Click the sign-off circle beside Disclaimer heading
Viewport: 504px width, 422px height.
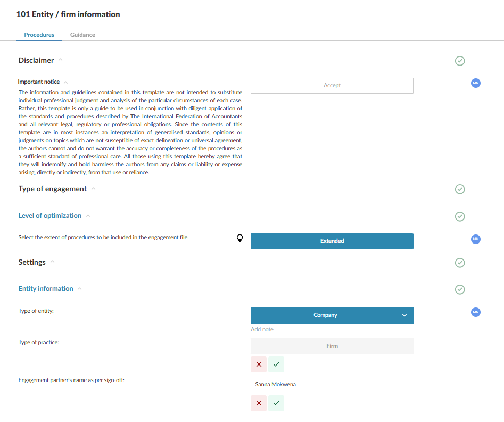(459, 61)
